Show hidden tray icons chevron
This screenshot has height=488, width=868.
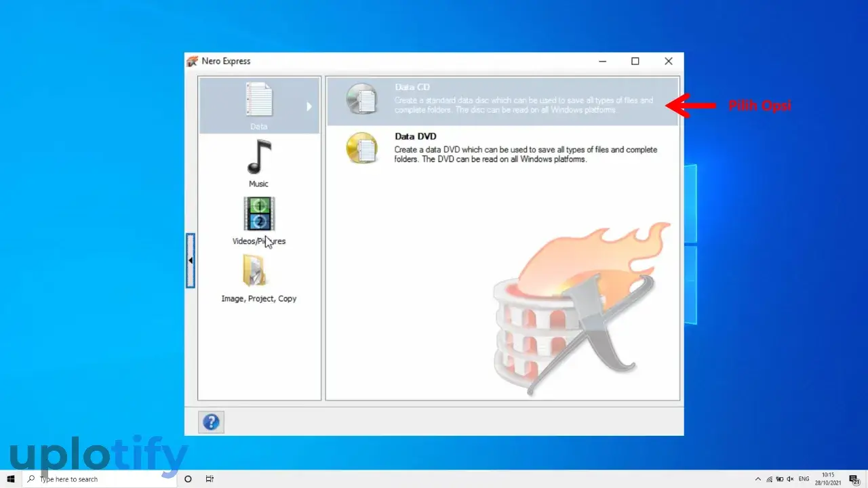[x=758, y=479]
